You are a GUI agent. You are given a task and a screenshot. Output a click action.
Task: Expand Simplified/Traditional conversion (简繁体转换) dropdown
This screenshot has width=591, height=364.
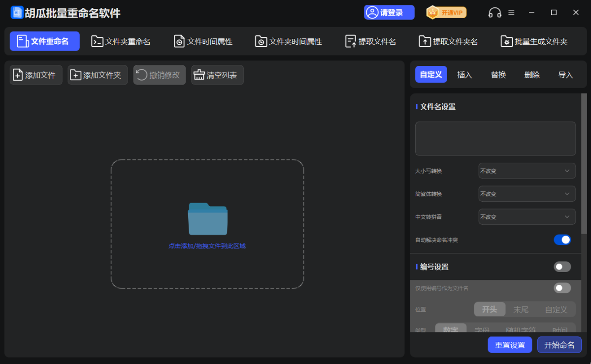526,194
